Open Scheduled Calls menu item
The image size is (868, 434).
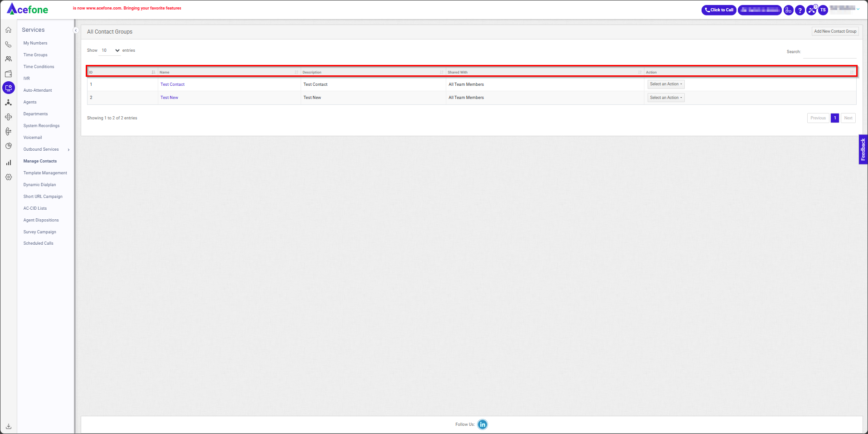click(x=38, y=243)
